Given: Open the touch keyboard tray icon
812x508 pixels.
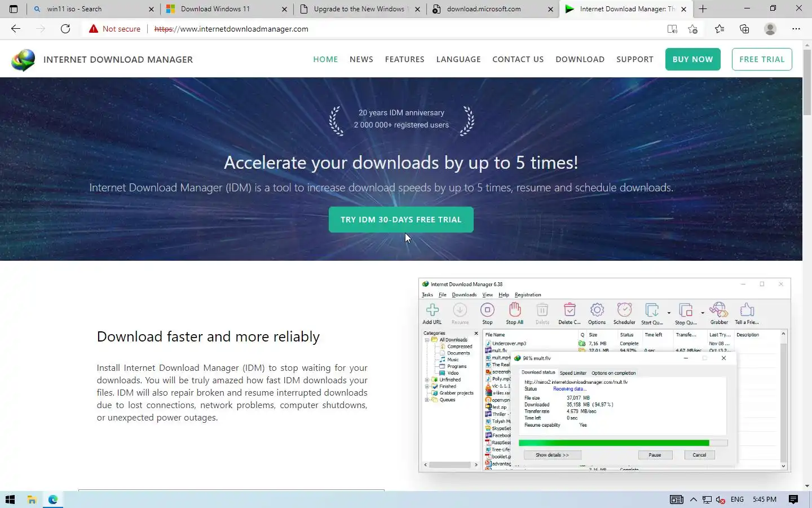Looking at the screenshot, I should [x=676, y=500].
